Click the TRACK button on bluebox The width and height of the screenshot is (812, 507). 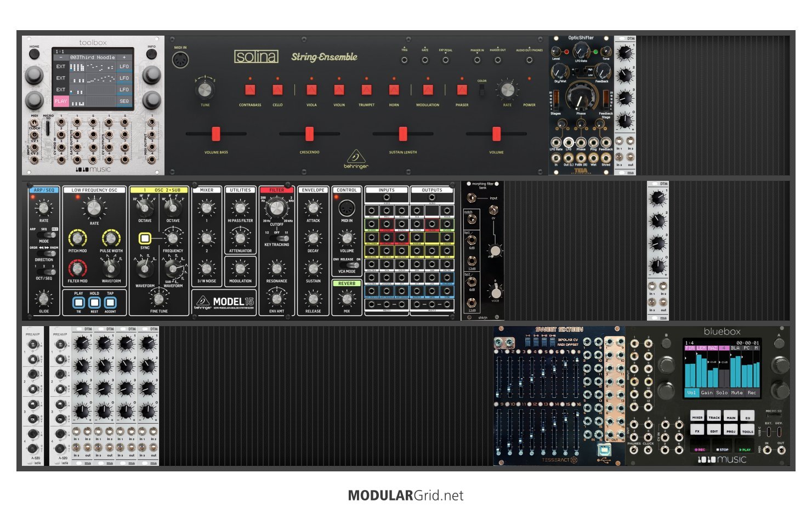pos(714,415)
